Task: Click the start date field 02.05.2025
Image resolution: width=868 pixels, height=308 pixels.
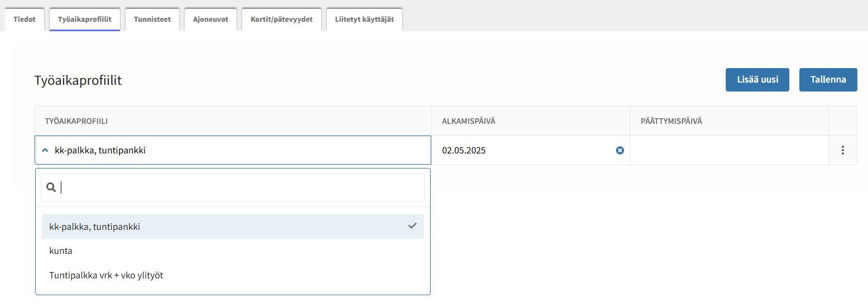Action: pos(524,150)
